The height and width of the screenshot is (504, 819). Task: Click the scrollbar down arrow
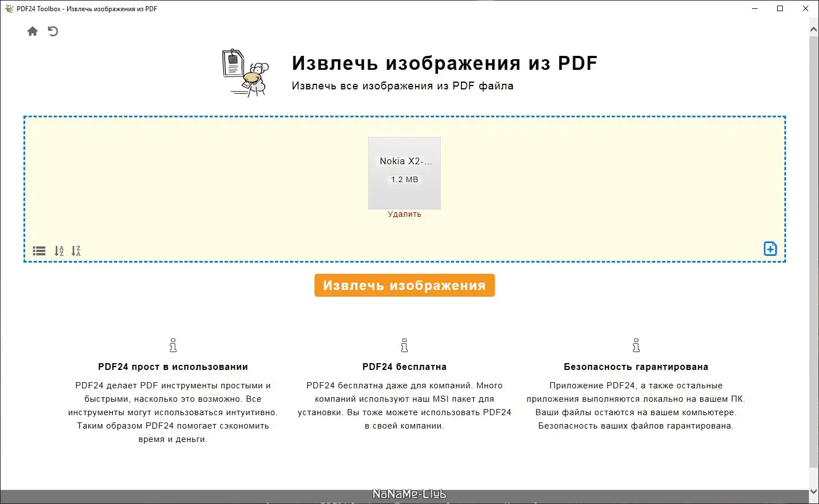click(x=813, y=492)
